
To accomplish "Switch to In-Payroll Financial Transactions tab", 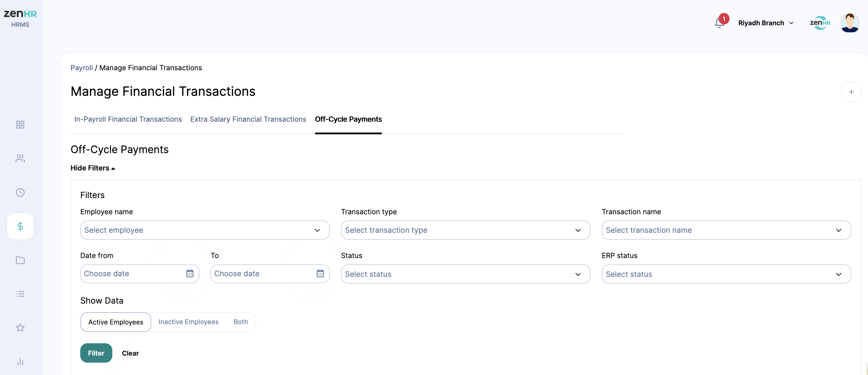I will (x=128, y=119).
